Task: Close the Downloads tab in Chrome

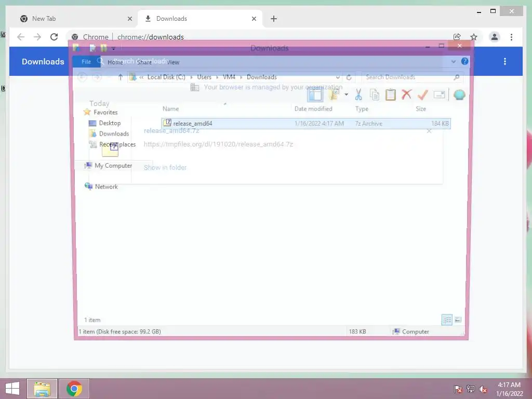Action: pos(254,19)
